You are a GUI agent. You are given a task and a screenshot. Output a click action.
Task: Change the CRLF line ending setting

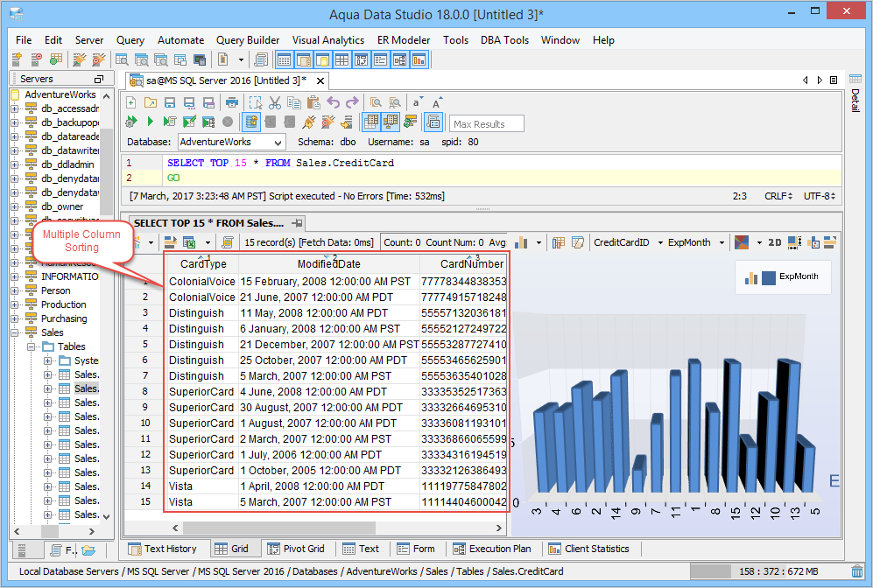(x=778, y=196)
